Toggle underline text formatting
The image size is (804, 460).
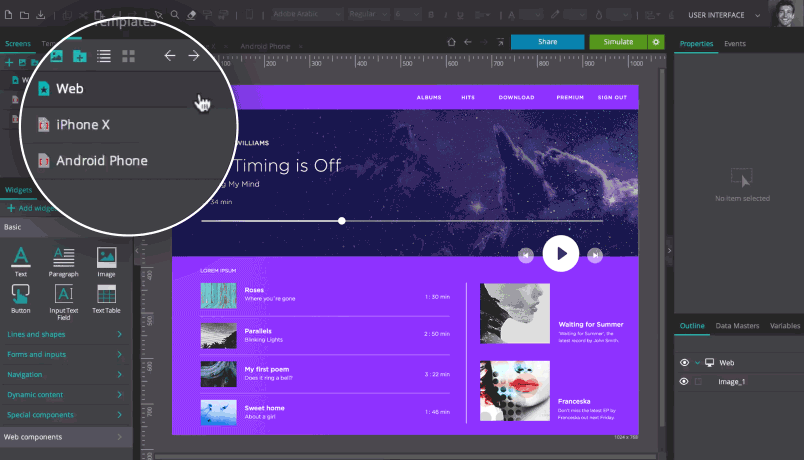tap(460, 15)
